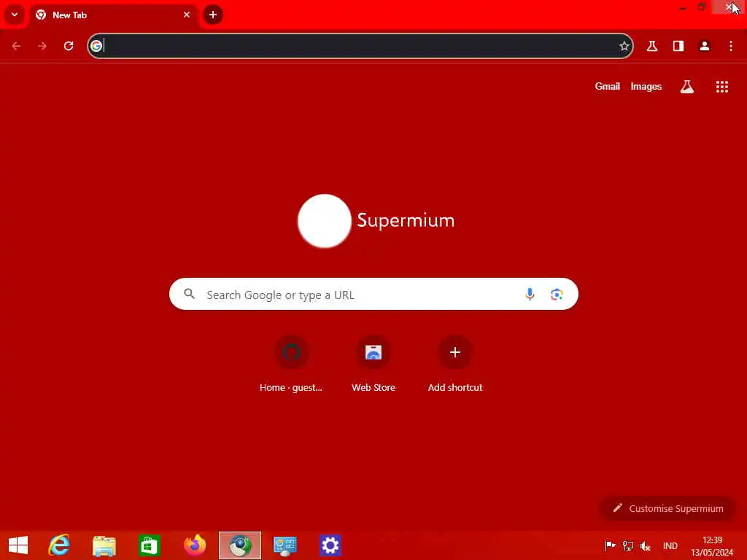Image resolution: width=747 pixels, height=560 pixels.
Task: Open the Web Store shortcut
Action: (373, 365)
